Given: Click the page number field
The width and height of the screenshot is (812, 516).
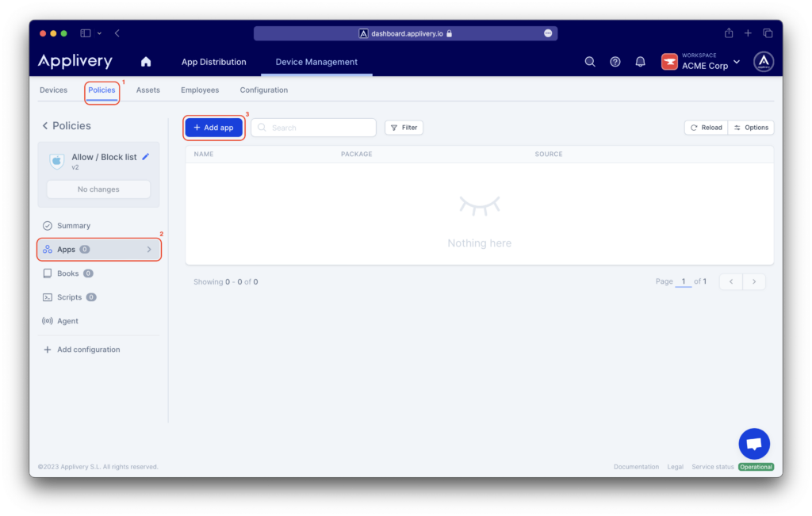Looking at the screenshot, I should pyautogui.click(x=684, y=281).
